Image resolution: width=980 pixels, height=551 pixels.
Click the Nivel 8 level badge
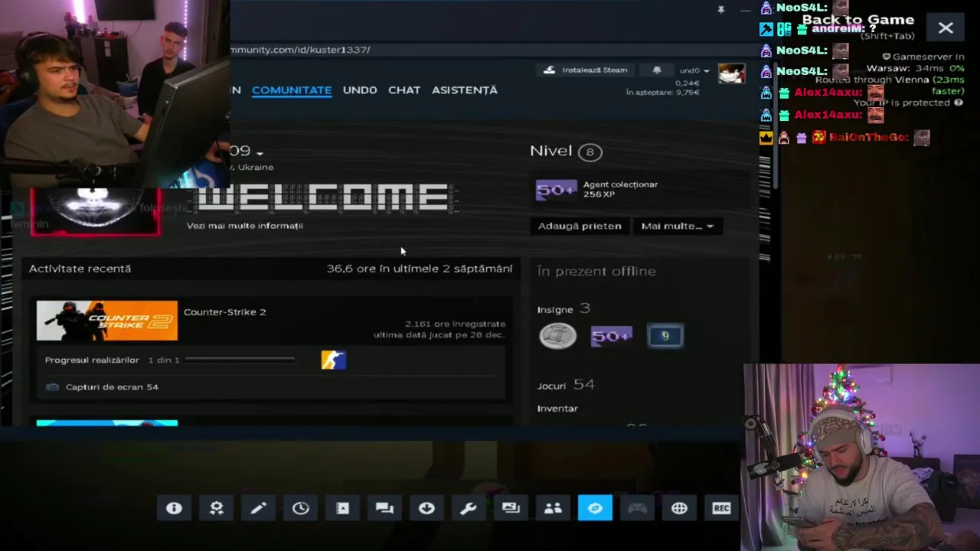tap(590, 152)
